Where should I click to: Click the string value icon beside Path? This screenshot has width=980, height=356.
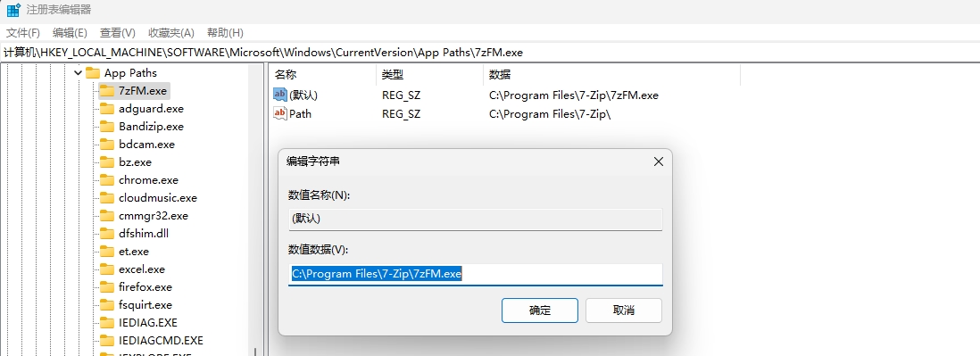pos(280,113)
